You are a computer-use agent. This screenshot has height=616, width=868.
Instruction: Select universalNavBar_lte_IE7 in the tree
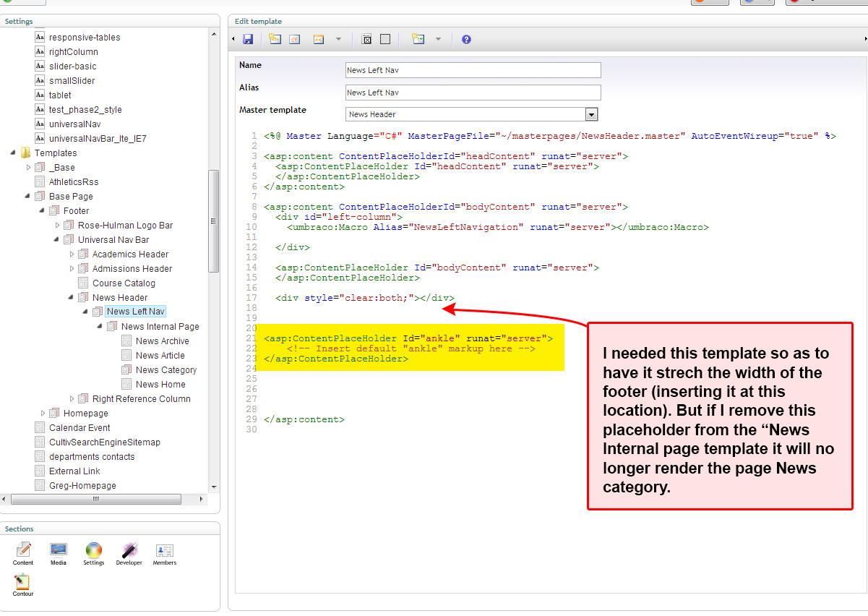[x=98, y=138]
